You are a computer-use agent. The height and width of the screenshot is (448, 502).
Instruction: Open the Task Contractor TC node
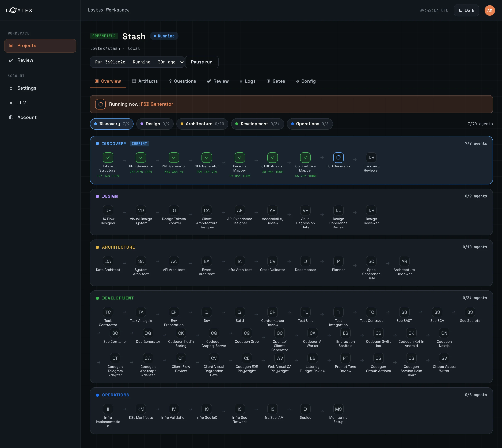tap(108, 312)
